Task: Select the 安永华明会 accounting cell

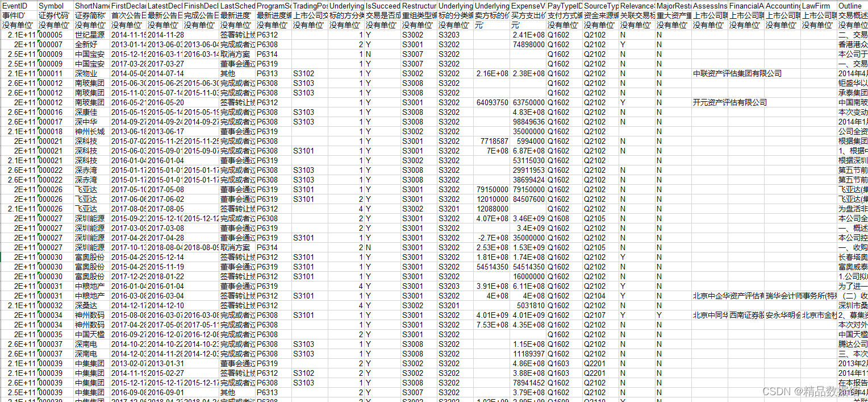Action: point(782,315)
